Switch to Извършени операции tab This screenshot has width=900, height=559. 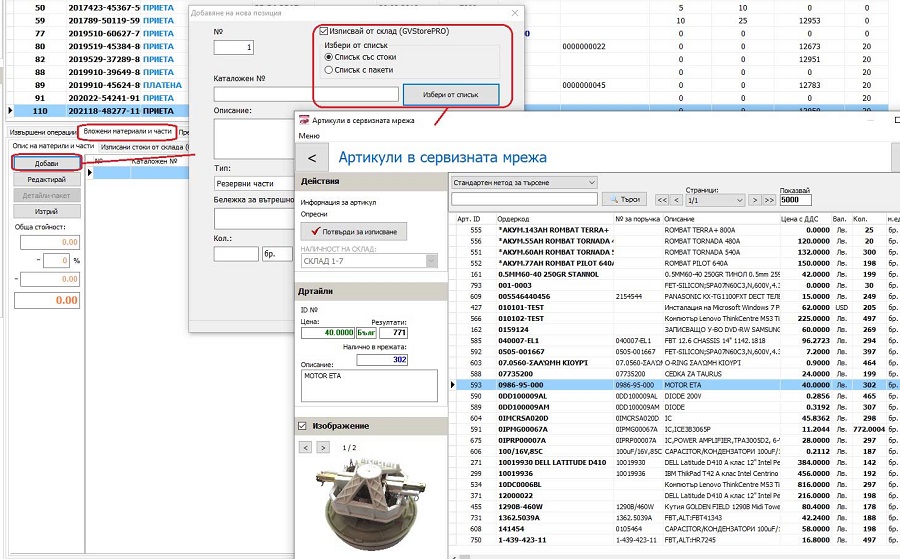(42, 132)
